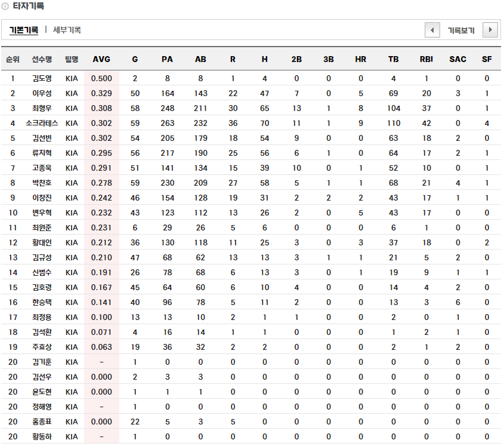Open player 소크라테스 profile
Image resolution: width=504 pixels, height=446 pixels.
[42, 123]
